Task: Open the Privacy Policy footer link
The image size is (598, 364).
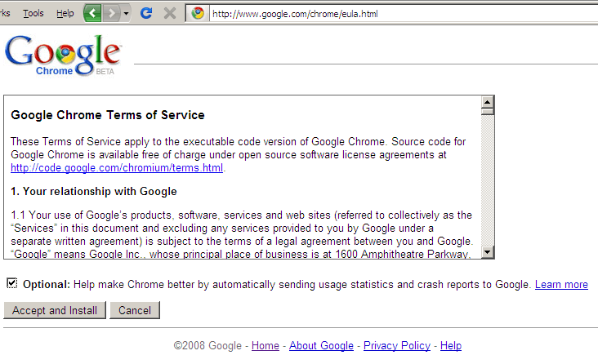Action: [396, 346]
